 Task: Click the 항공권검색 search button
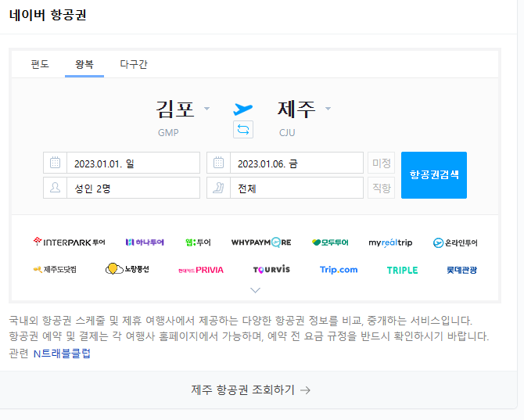[x=434, y=175]
